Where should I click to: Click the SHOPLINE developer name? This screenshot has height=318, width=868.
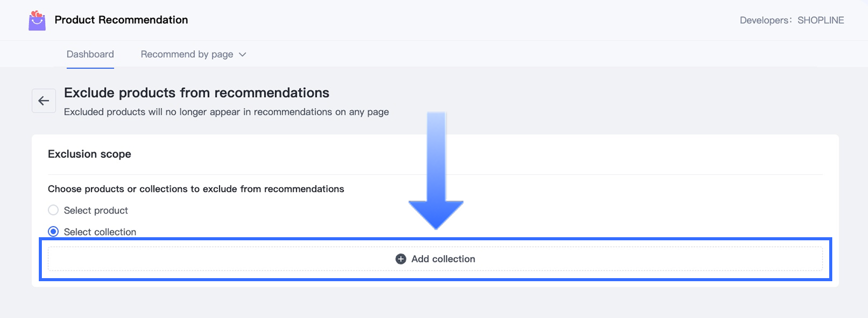pyautogui.click(x=821, y=20)
